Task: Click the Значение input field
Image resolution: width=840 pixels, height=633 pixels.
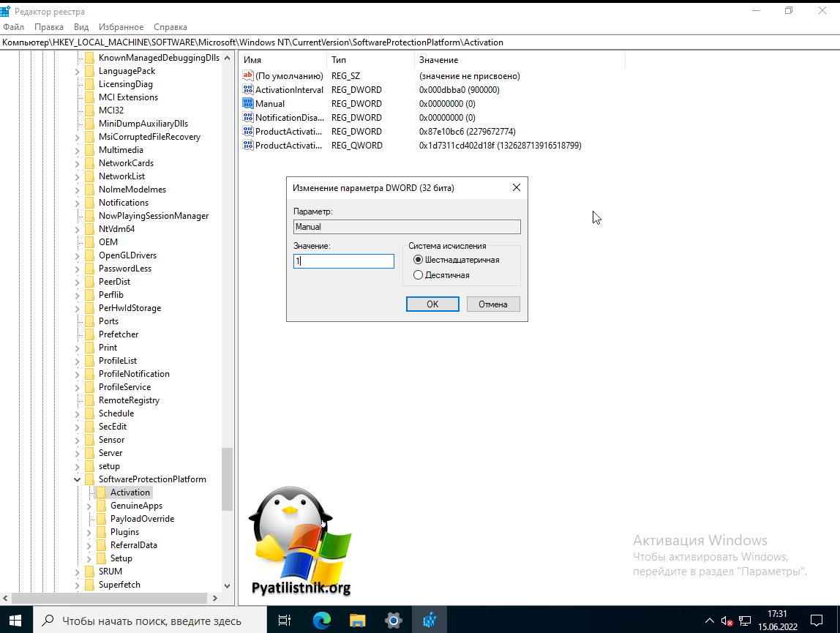Action: (344, 261)
